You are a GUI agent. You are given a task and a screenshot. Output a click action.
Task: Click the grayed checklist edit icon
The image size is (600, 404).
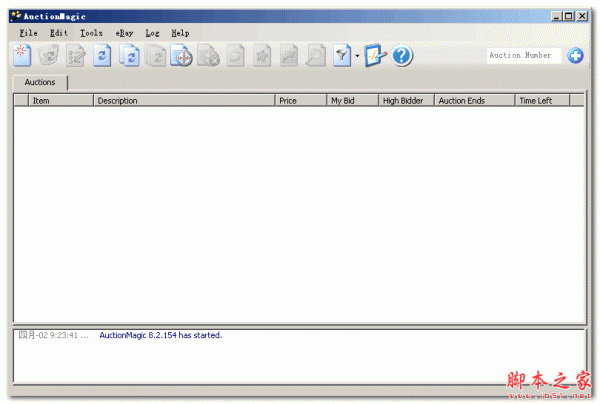(75, 56)
